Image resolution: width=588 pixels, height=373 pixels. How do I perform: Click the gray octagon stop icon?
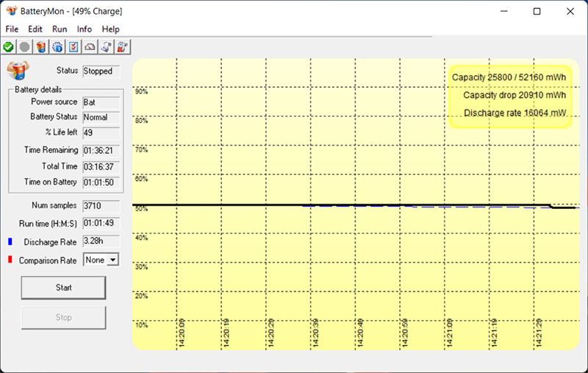pyautogui.click(x=24, y=46)
